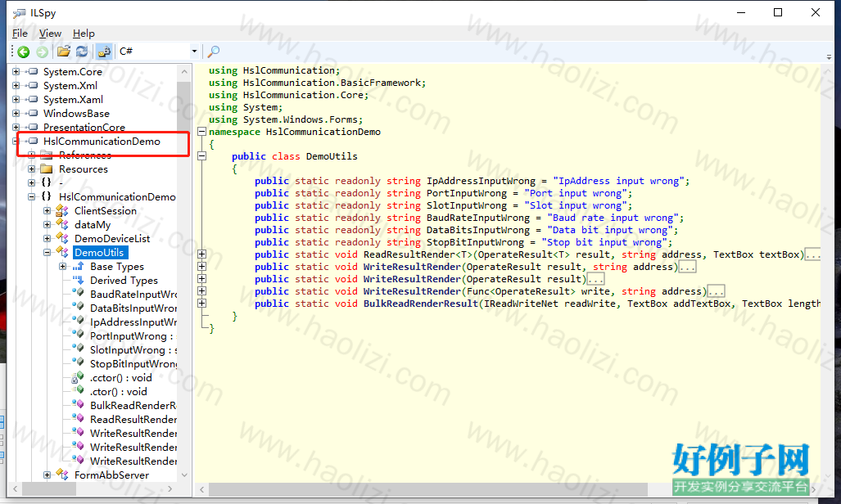Click the BaudRateInputWrong field icon
This screenshot has height=504, width=841.
click(x=79, y=293)
